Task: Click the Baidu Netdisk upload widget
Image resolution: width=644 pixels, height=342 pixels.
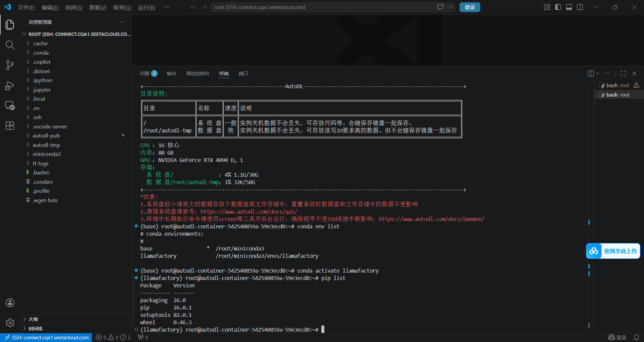Action: [613, 251]
